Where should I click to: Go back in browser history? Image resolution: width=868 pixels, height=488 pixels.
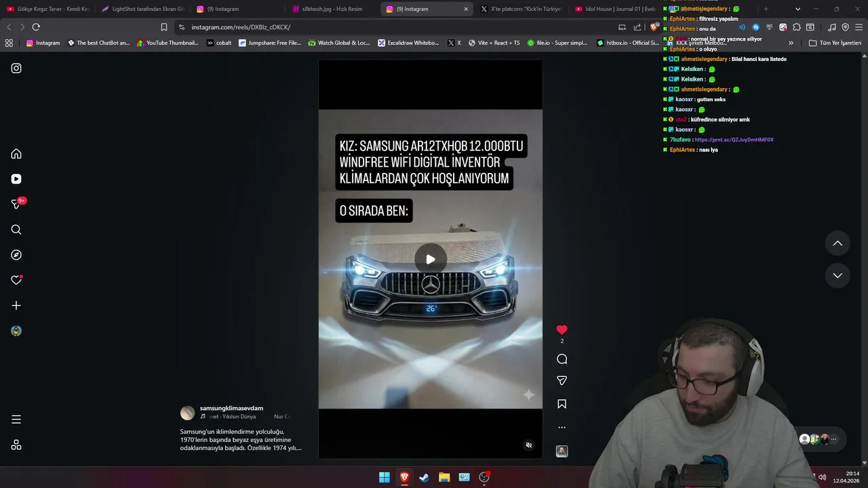tap(9, 27)
